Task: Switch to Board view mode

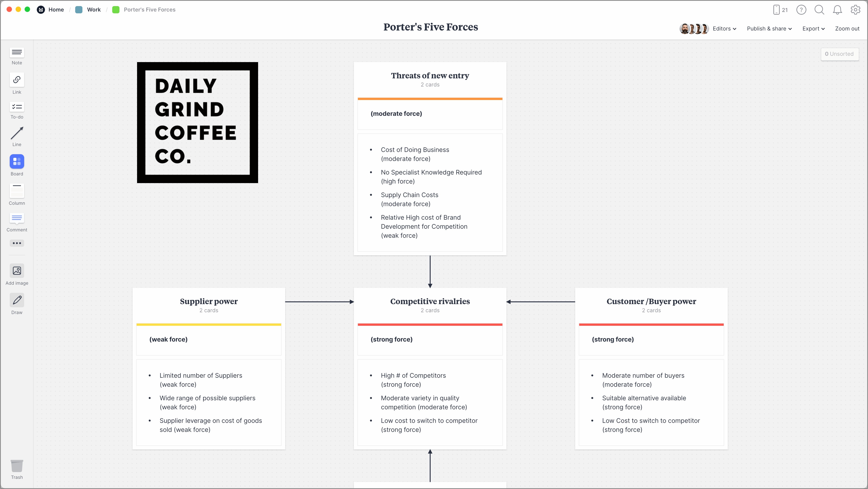Action: pyautogui.click(x=17, y=166)
